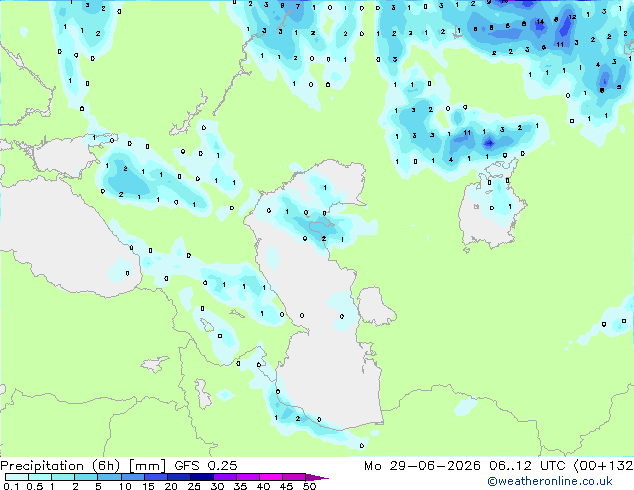Click the 0.1–0.5 mm legend color box

pos(17,477)
